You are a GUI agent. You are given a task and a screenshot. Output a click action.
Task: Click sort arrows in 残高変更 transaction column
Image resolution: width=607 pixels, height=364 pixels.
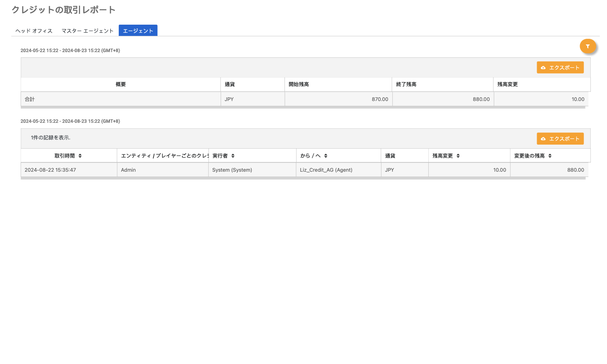point(458,156)
